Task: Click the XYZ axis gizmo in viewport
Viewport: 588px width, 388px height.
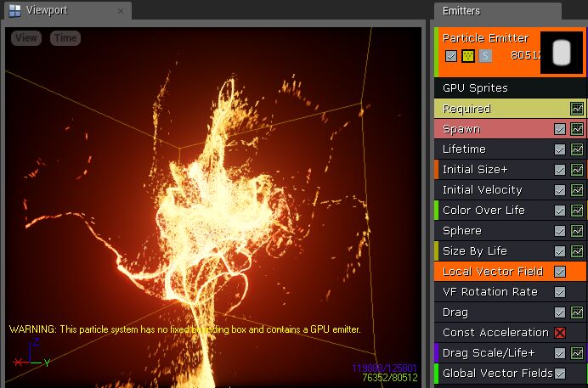Action: click(x=32, y=353)
